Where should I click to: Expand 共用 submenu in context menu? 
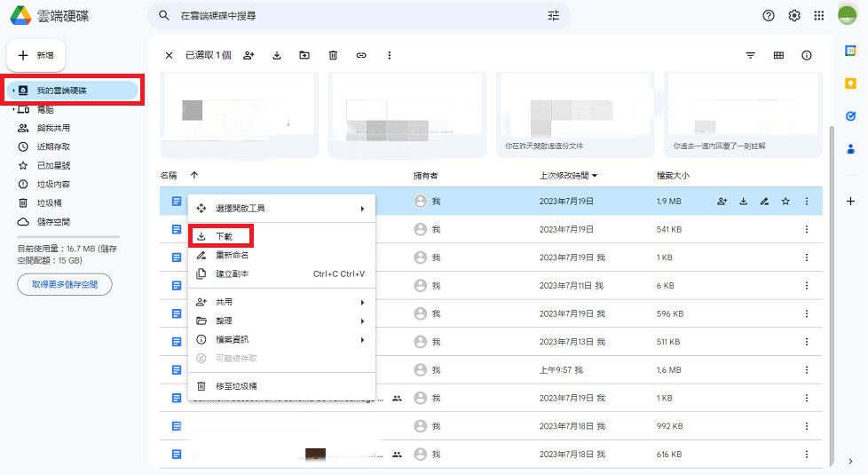[x=281, y=302]
